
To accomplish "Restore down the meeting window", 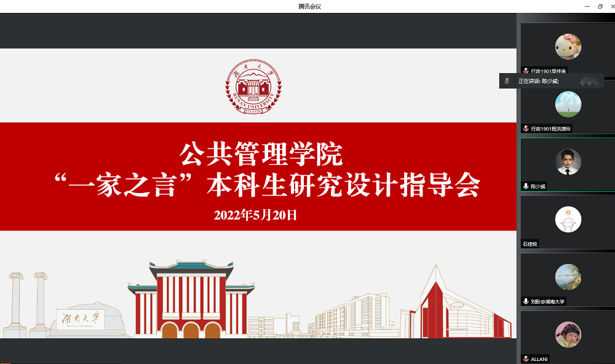I will [600, 6].
